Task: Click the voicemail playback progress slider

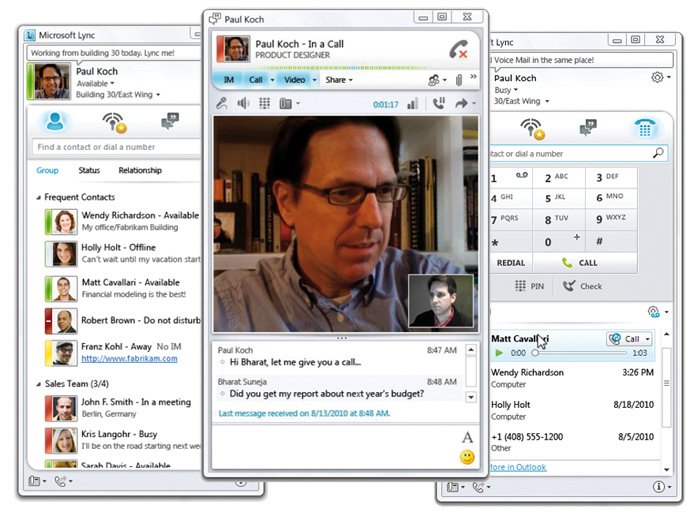Action: tap(580, 353)
